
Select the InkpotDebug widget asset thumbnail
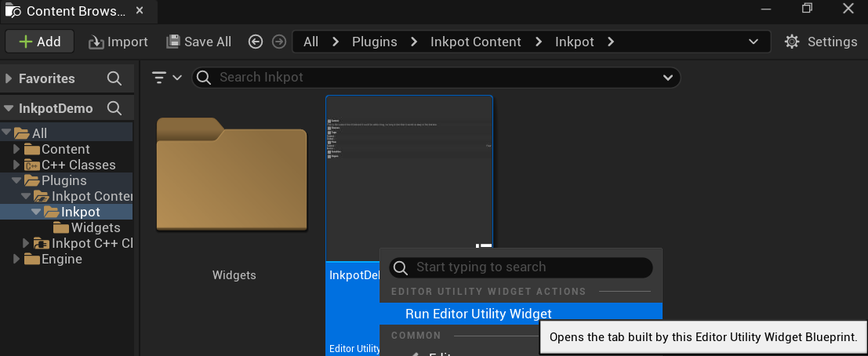[409, 178]
